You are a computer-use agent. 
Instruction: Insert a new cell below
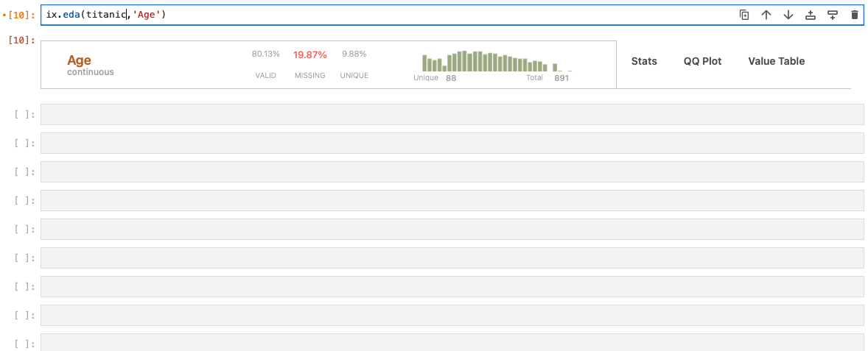(x=833, y=15)
